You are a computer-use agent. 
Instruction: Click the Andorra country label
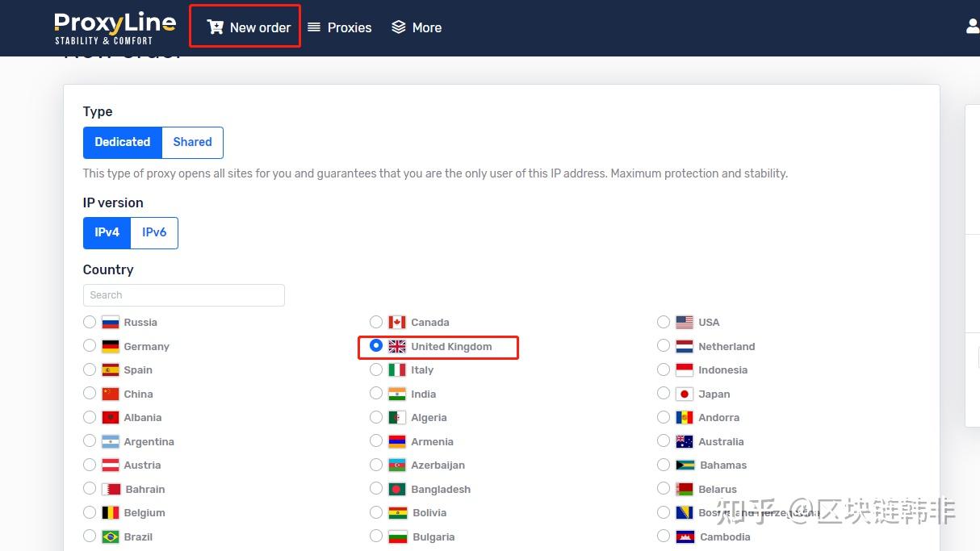[719, 418]
